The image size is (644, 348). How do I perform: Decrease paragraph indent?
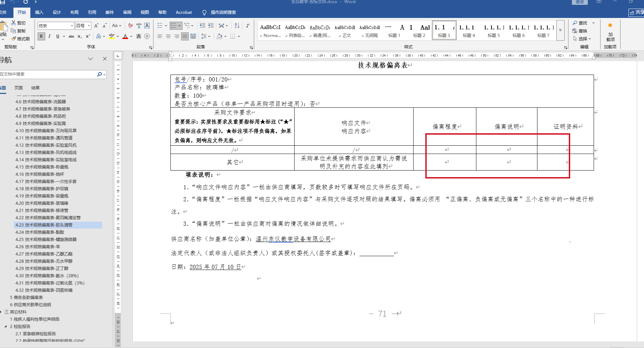coord(202,26)
